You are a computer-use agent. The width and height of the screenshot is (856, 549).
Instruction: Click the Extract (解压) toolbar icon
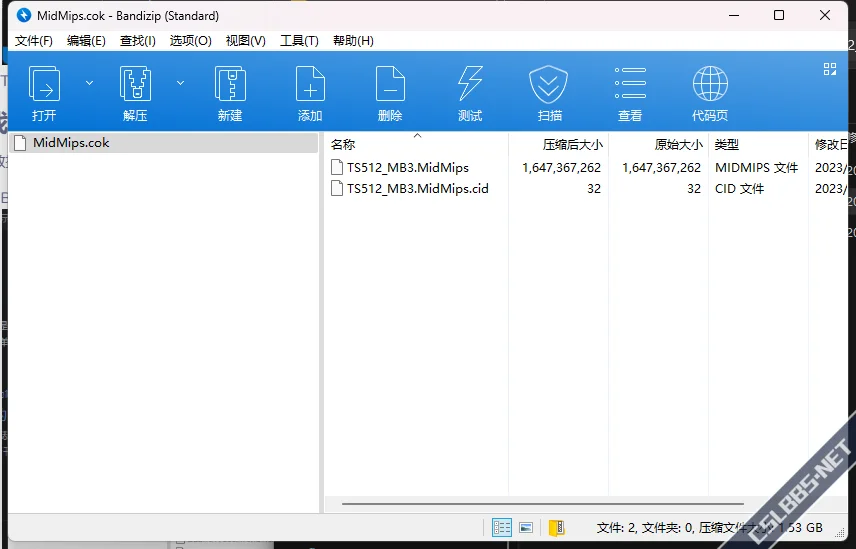click(x=135, y=84)
